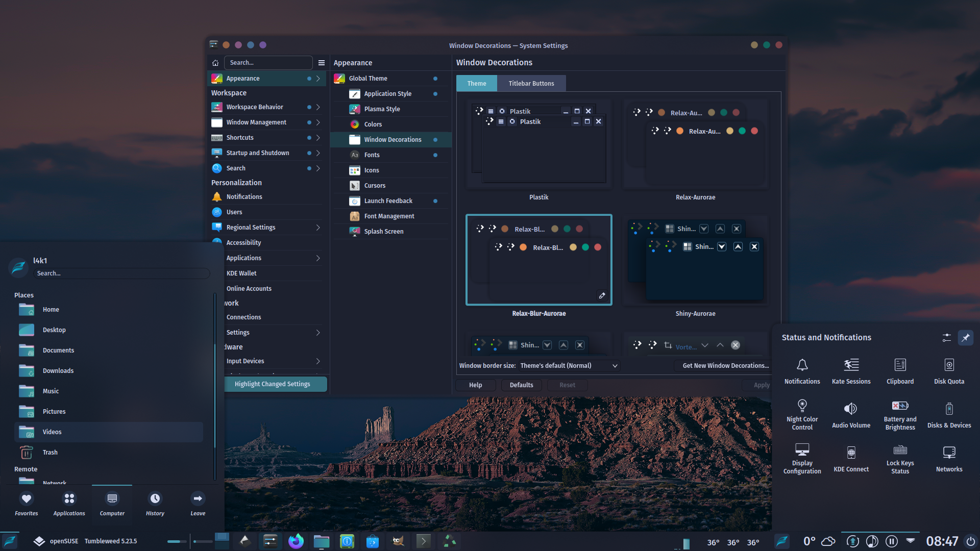The image size is (980, 551).
Task: Show hidden tray icons arrow
Action: point(911,540)
